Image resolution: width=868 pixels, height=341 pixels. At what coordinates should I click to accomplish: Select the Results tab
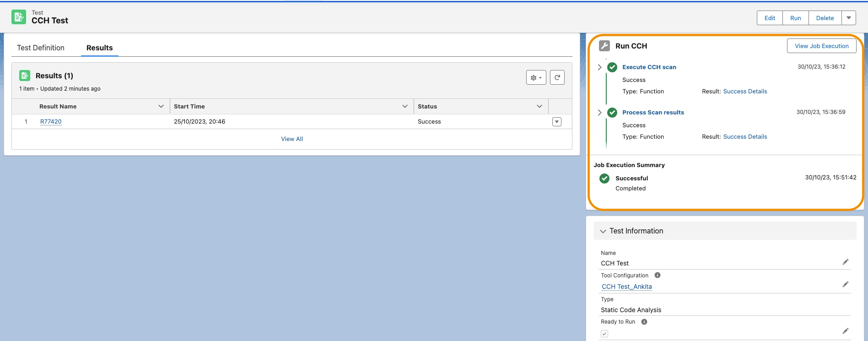pyautogui.click(x=100, y=48)
